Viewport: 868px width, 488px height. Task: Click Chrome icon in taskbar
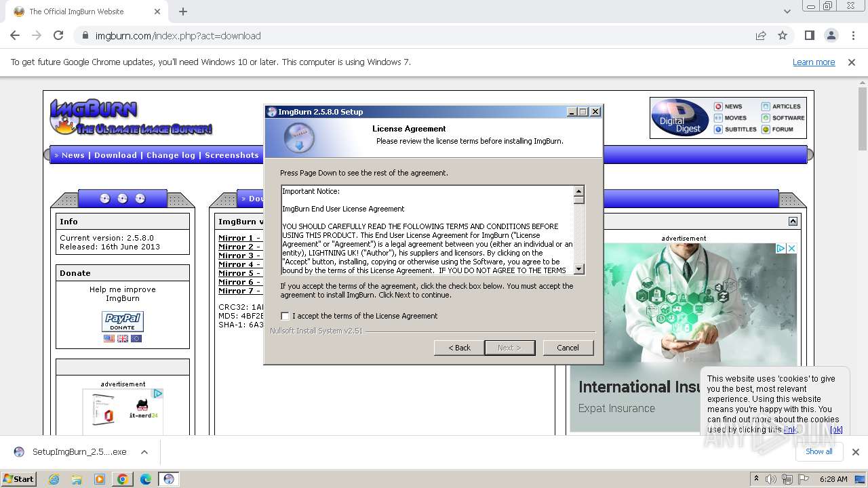point(123,479)
